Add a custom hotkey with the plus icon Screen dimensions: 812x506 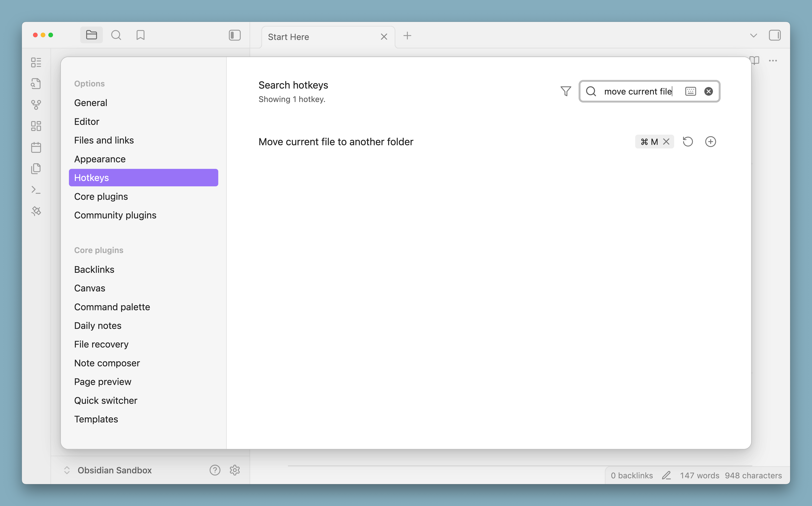tap(710, 142)
